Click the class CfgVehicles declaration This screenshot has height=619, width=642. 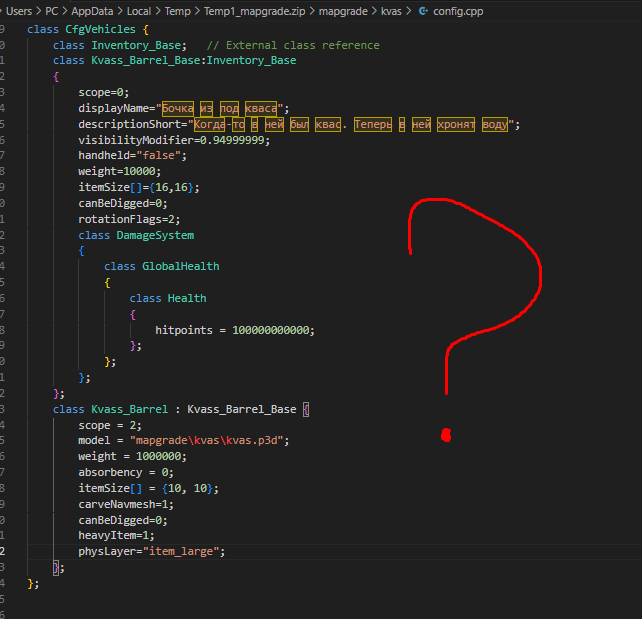pos(88,29)
